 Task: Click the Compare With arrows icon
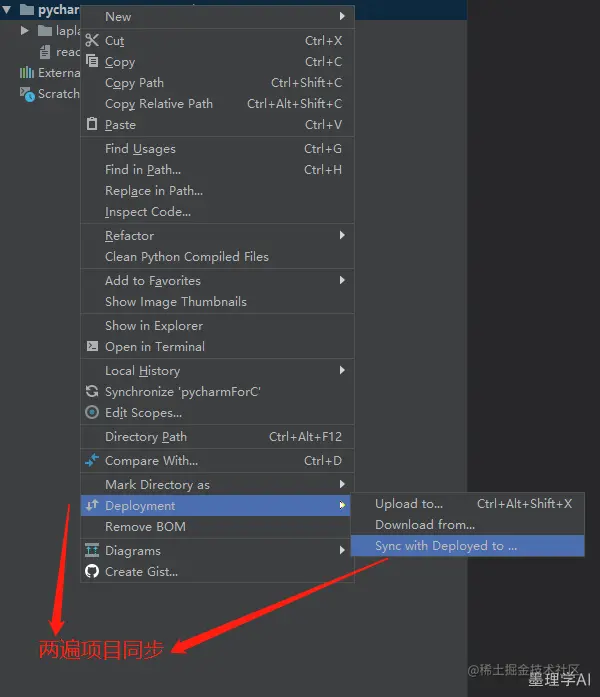click(x=92, y=461)
